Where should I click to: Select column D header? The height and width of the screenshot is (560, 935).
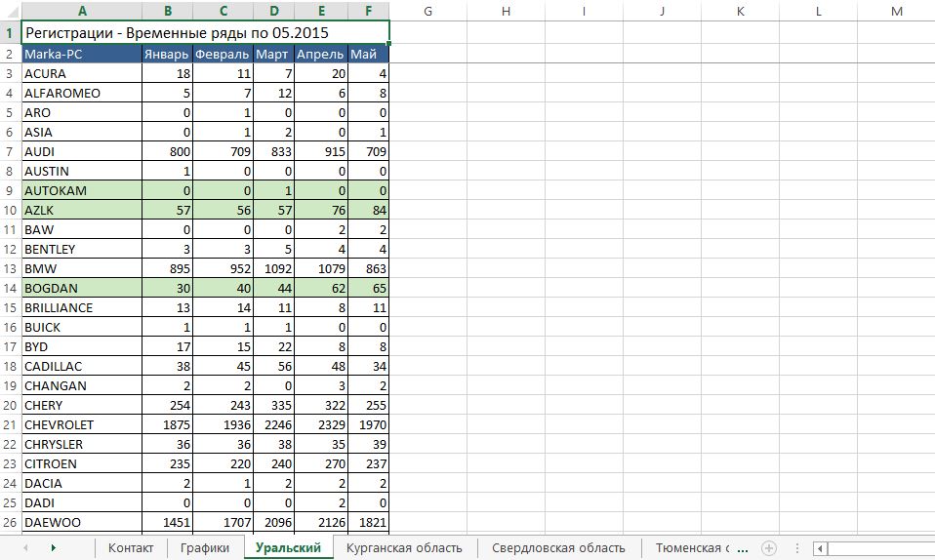[273, 11]
